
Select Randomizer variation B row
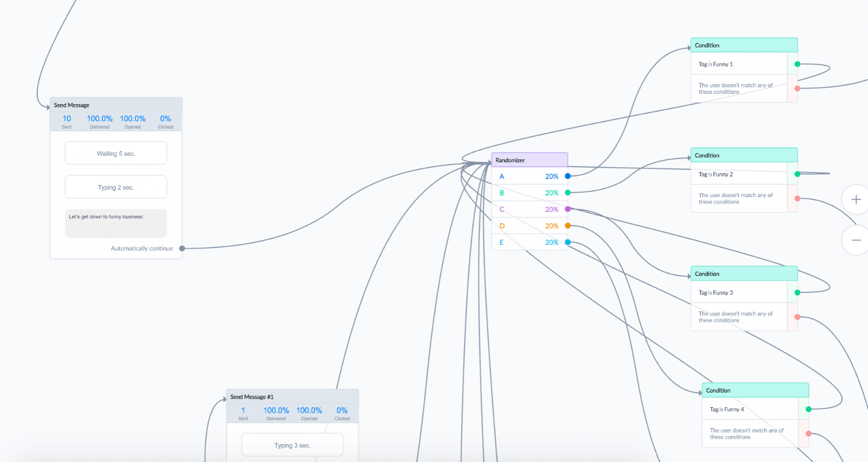click(529, 193)
